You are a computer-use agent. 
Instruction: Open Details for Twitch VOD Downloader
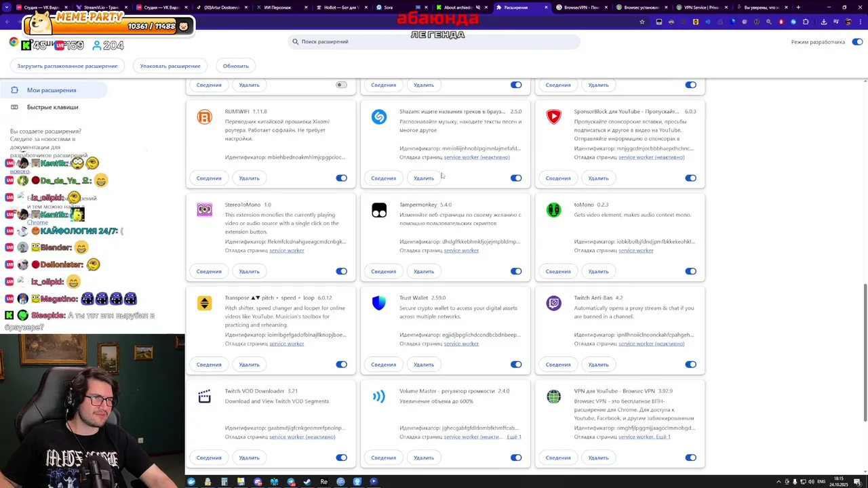click(209, 457)
